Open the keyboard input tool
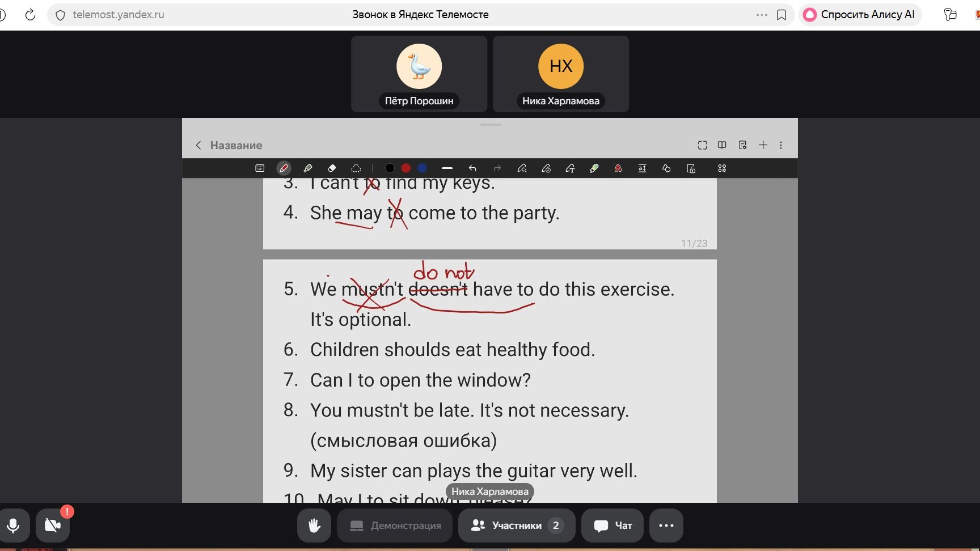 260,168
